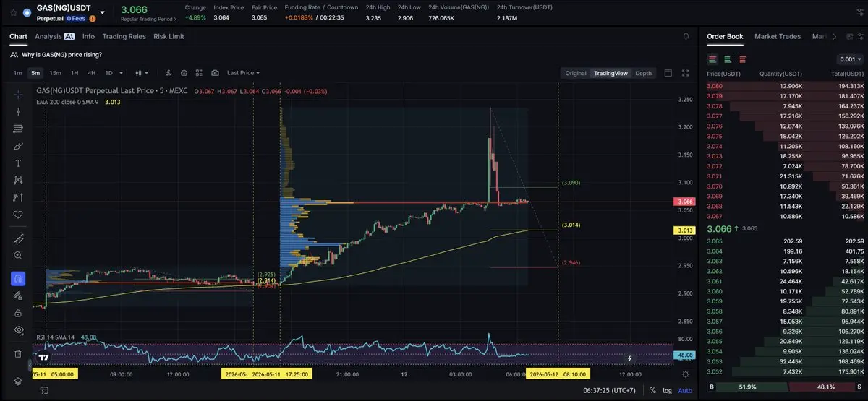Open the go-to-date calendar icon
Image resolution: width=868 pixels, height=401 pixels.
point(43,390)
